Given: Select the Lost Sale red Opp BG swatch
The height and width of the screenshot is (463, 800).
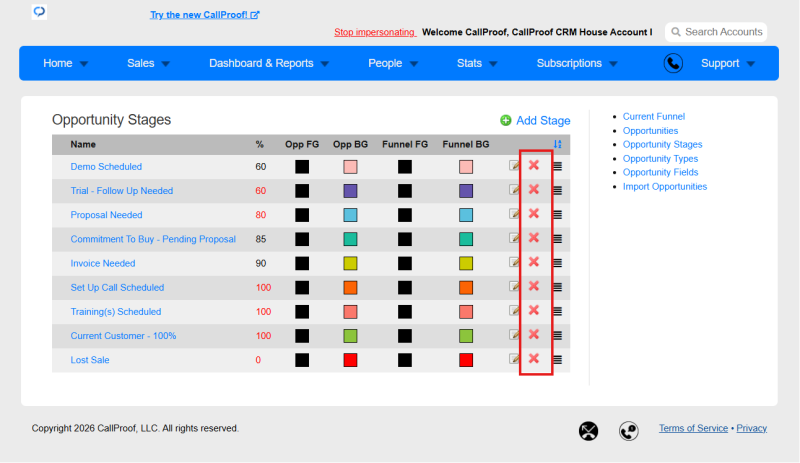Looking at the screenshot, I should pyautogui.click(x=350, y=360).
